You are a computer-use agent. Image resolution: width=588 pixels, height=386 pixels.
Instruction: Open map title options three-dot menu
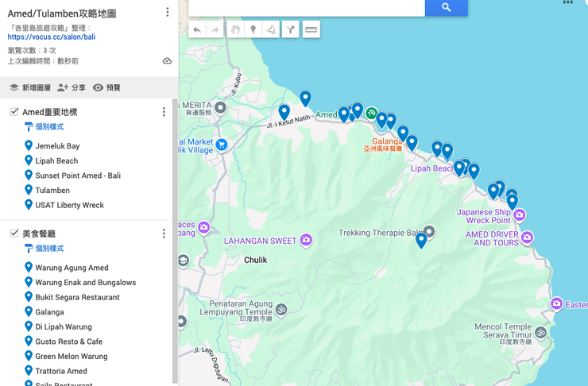point(167,12)
